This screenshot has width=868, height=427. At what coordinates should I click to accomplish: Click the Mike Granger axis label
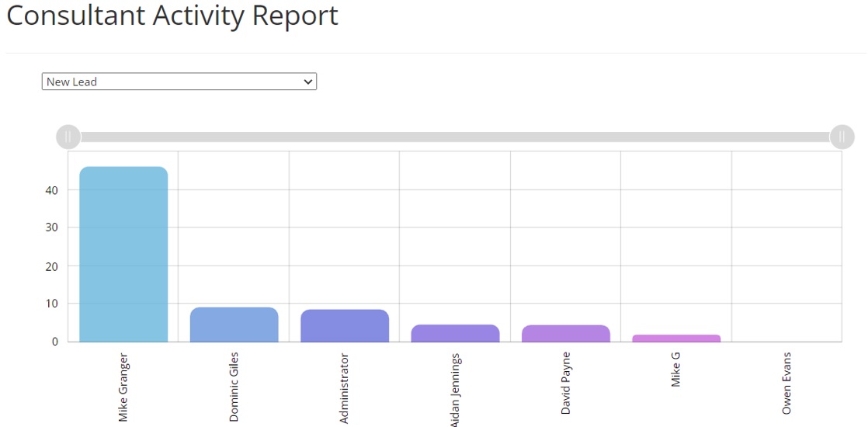point(123,387)
